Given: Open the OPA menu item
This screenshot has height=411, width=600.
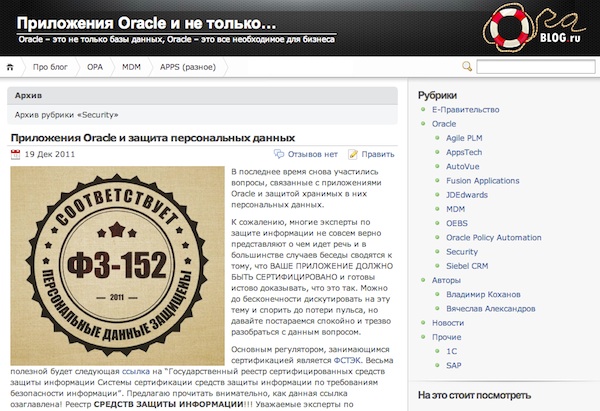Looking at the screenshot, I should [x=95, y=67].
